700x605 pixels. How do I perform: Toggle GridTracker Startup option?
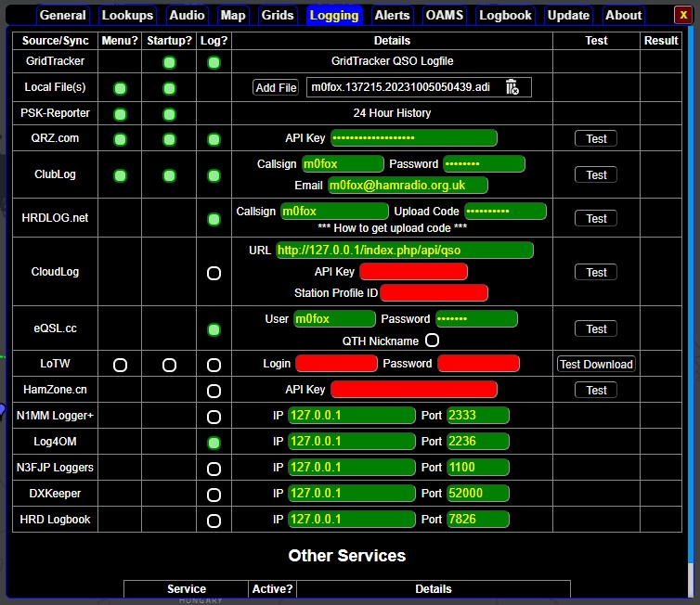(x=169, y=62)
